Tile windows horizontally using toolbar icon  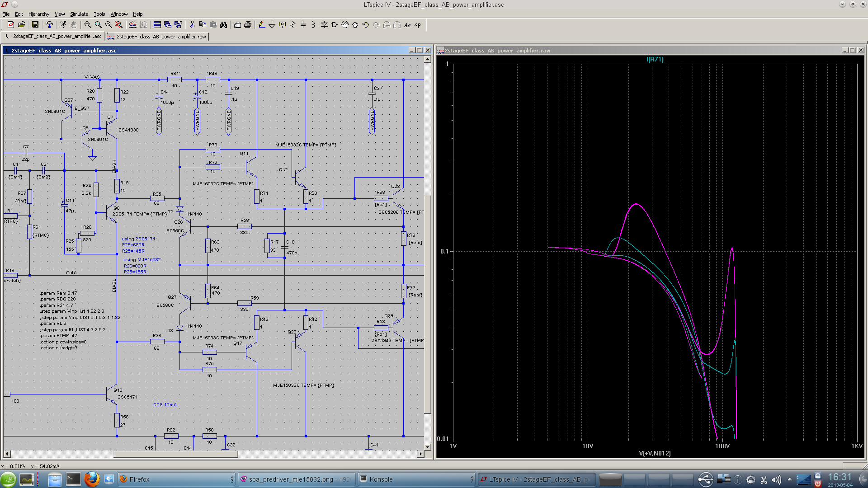[157, 25]
